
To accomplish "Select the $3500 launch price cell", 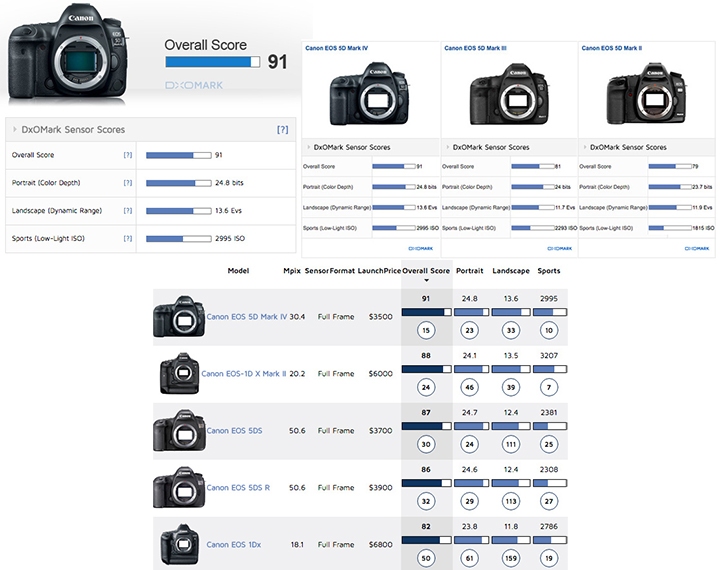I will pos(381,317).
